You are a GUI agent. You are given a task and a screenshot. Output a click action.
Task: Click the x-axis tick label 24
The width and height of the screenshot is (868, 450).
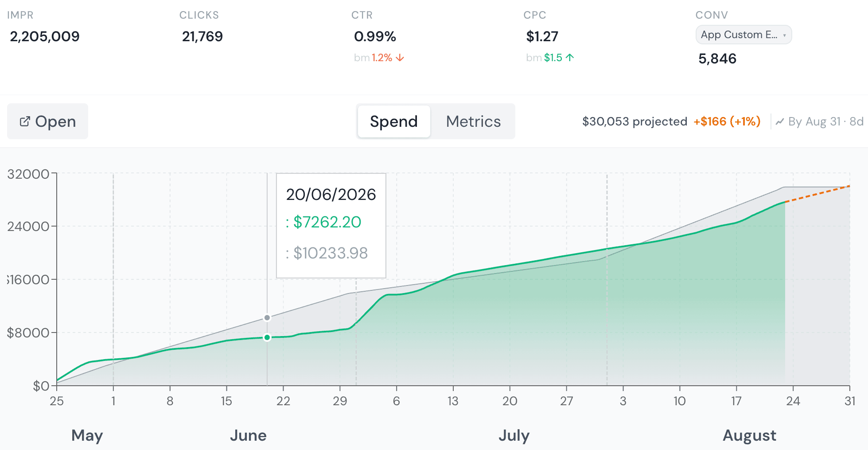793,401
